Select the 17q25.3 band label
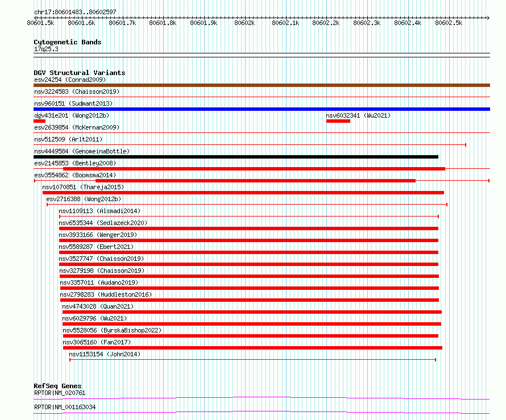This screenshot has width=506, height=420. tap(46, 49)
